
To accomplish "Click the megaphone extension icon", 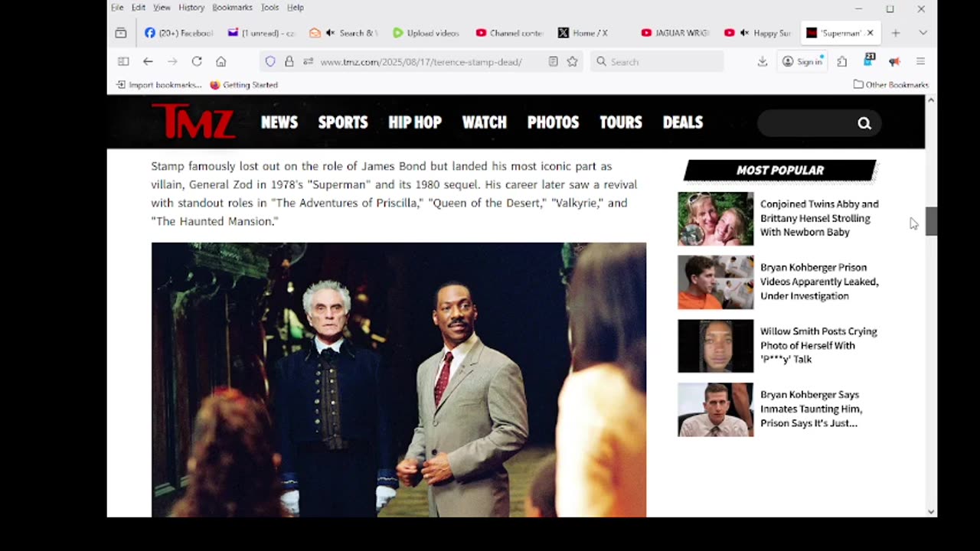I will pyautogui.click(x=894, y=62).
